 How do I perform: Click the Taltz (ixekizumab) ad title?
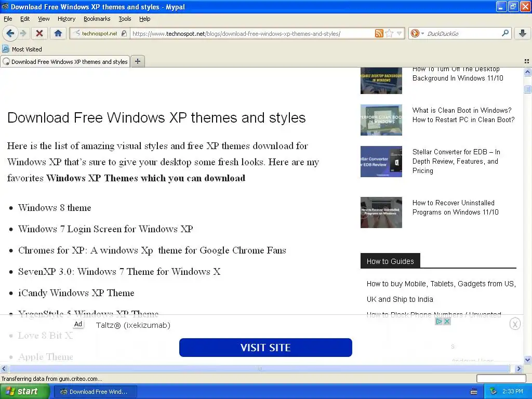pyautogui.click(x=133, y=325)
